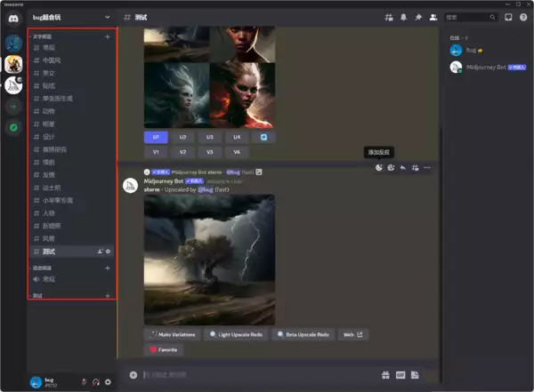Click the V4 variation button
534x392 pixels.
[237, 152]
